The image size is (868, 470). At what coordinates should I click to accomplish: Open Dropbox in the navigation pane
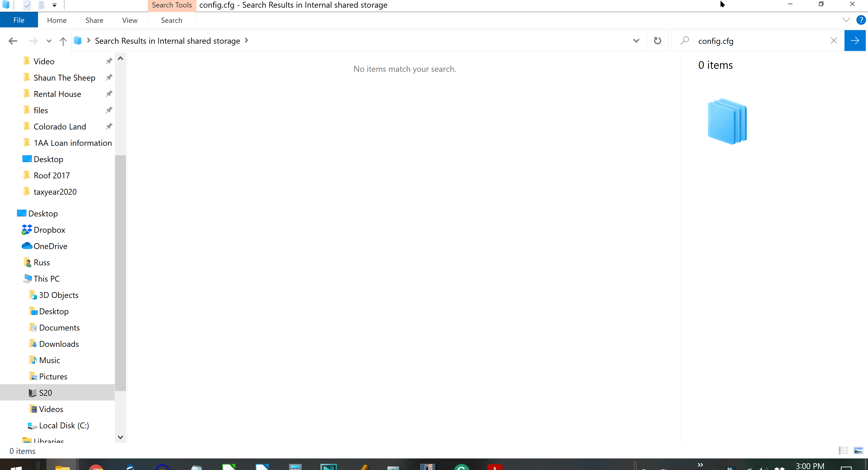[x=49, y=230]
